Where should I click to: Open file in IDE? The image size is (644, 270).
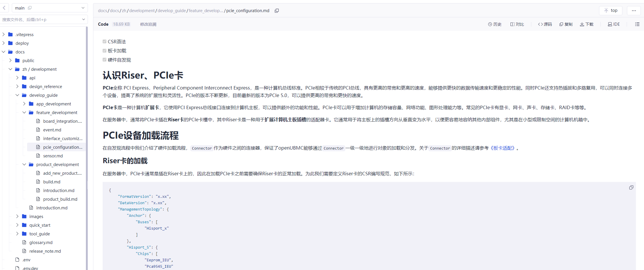614,24
